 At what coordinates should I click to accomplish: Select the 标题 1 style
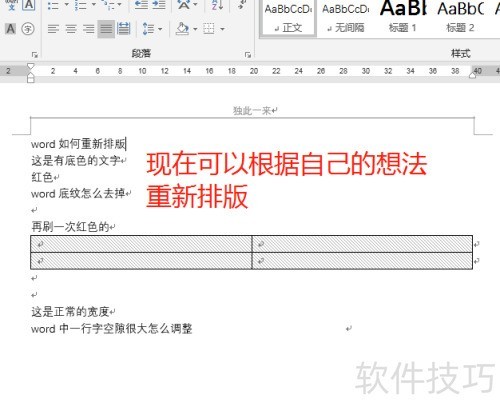(x=403, y=17)
